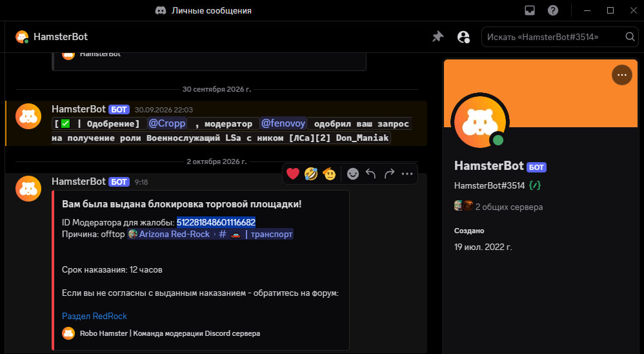This screenshot has height=354, width=644.
Task: Click the Discord logo in title bar
Action: click(x=161, y=11)
